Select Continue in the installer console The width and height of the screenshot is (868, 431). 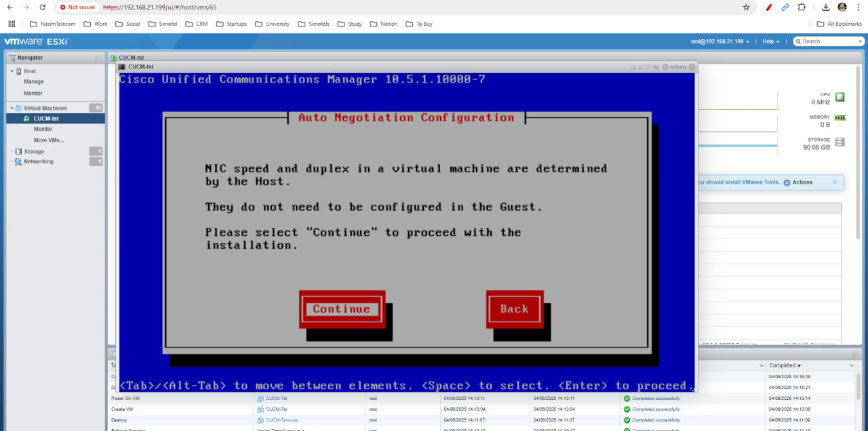pos(342,309)
